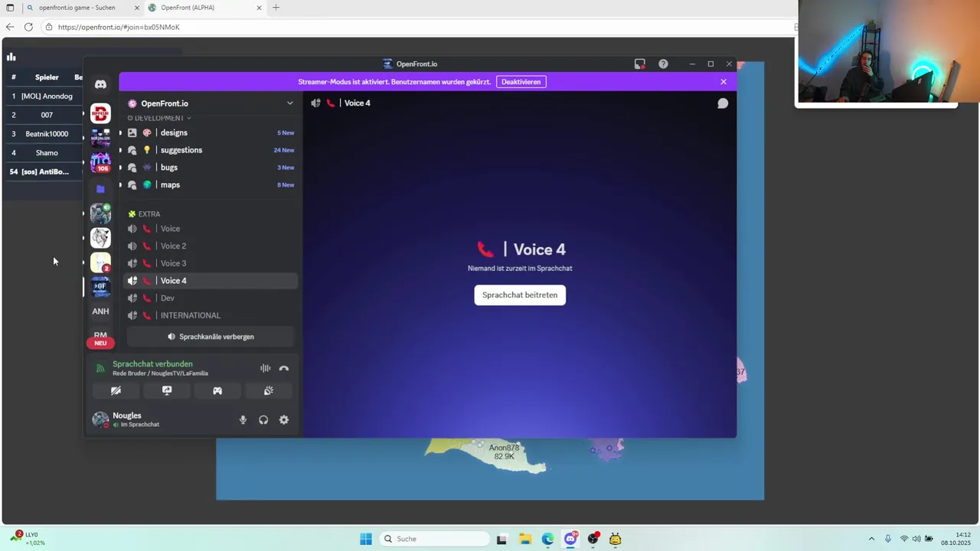Select Shamo in the leaderboard
This screenshot has width=980, height=551.
click(x=47, y=153)
